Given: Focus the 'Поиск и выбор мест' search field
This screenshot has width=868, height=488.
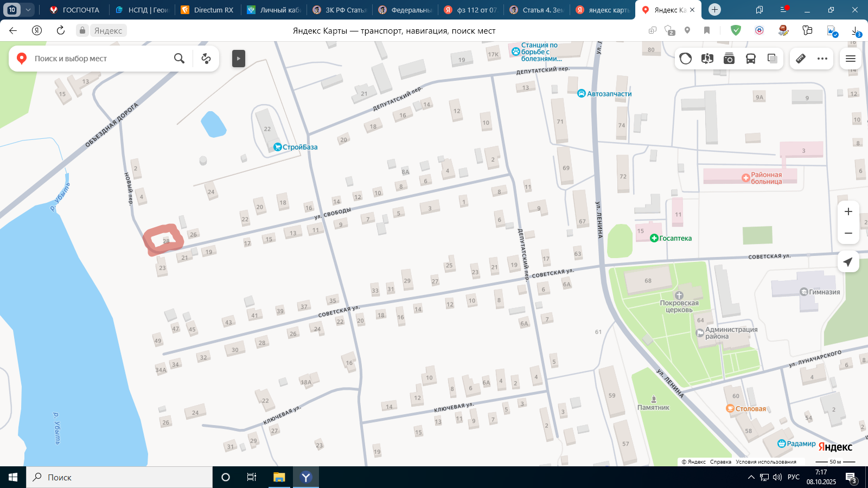Looking at the screenshot, I should pos(100,59).
